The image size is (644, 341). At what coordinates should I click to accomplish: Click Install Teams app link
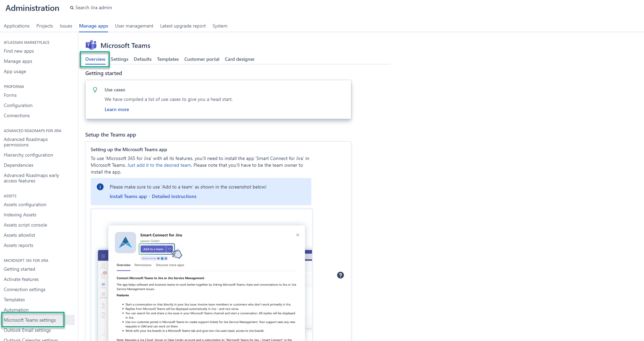click(128, 196)
